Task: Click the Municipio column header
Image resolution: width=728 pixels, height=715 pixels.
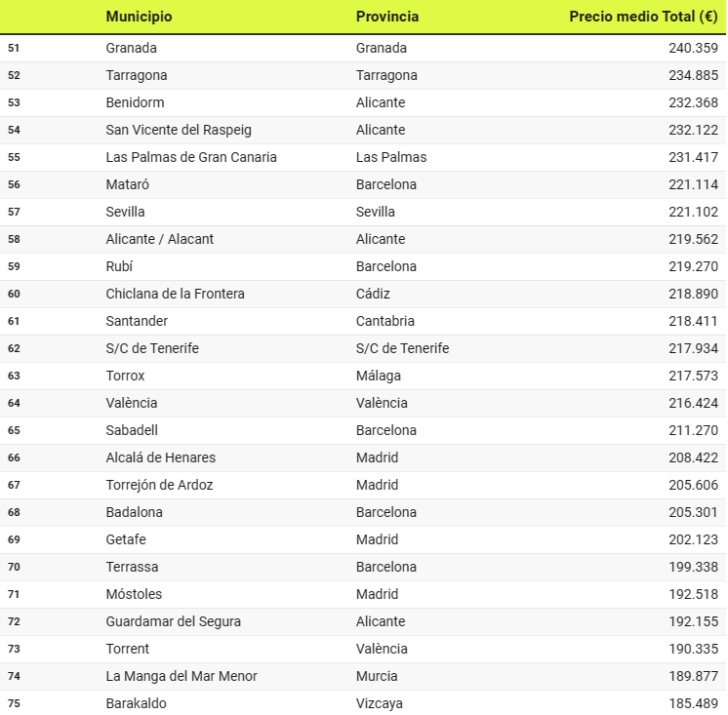Action: click(x=139, y=17)
